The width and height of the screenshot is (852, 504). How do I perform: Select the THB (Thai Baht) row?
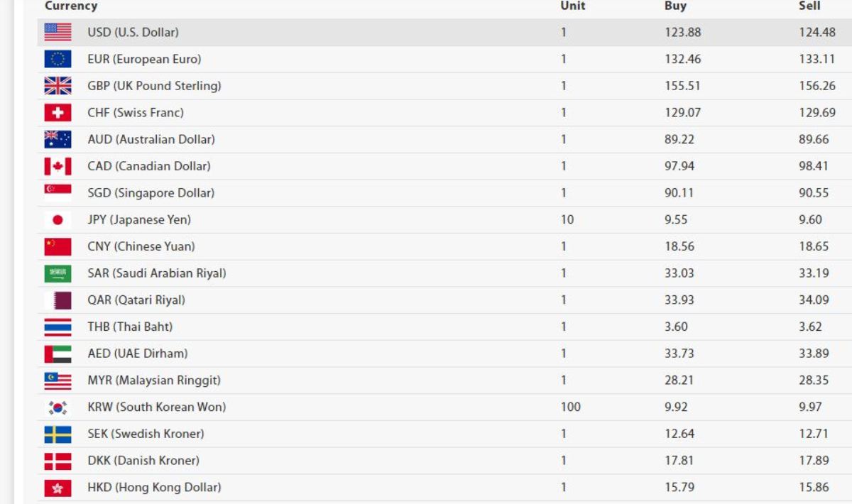(444, 327)
